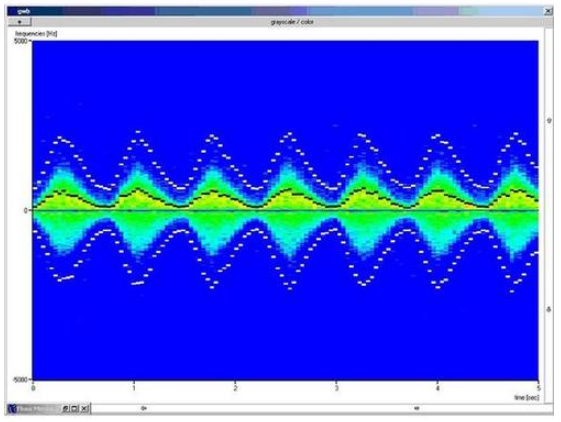Viewport: 561px width, 422px height.
Task: Select the minimized window's title caption
Action: 36,408
